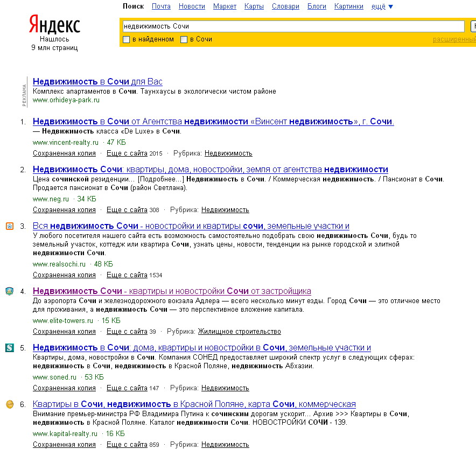Open the Недвижимость rubric under vincent-realty.ru
Image resolution: width=476 pixels, height=449 pixels.
tap(228, 153)
